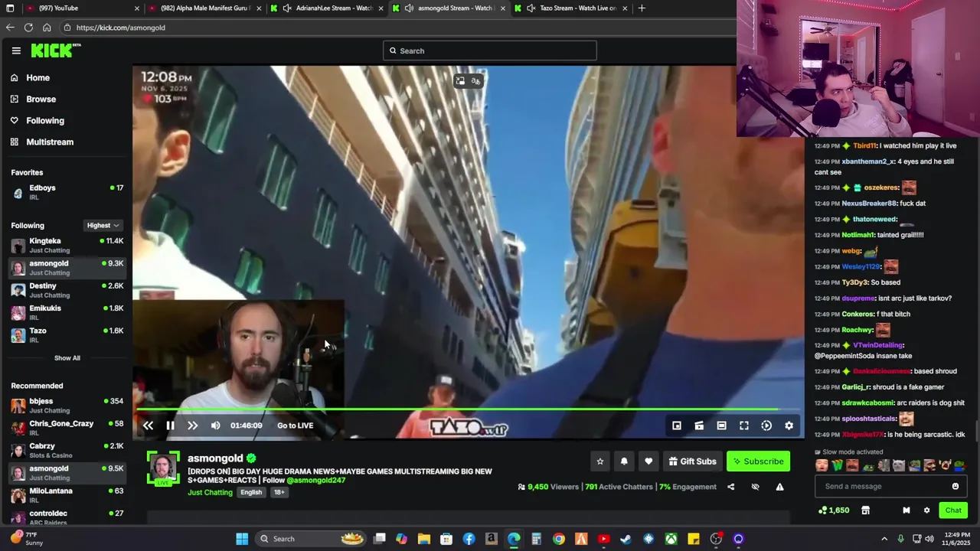Open Tazo channel in Following list
The image size is (980, 551).
[67, 334]
